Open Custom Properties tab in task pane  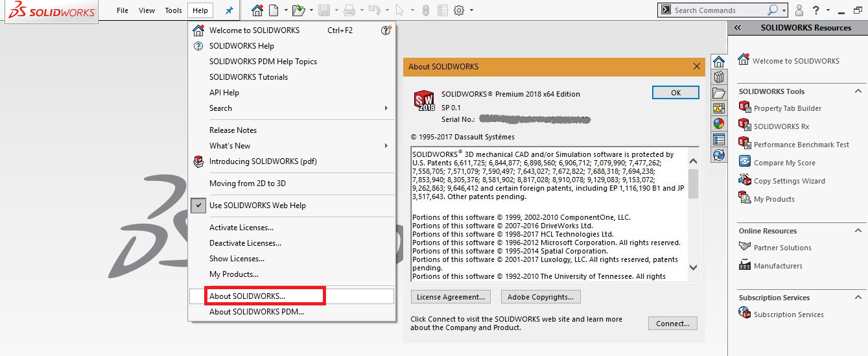tap(718, 139)
